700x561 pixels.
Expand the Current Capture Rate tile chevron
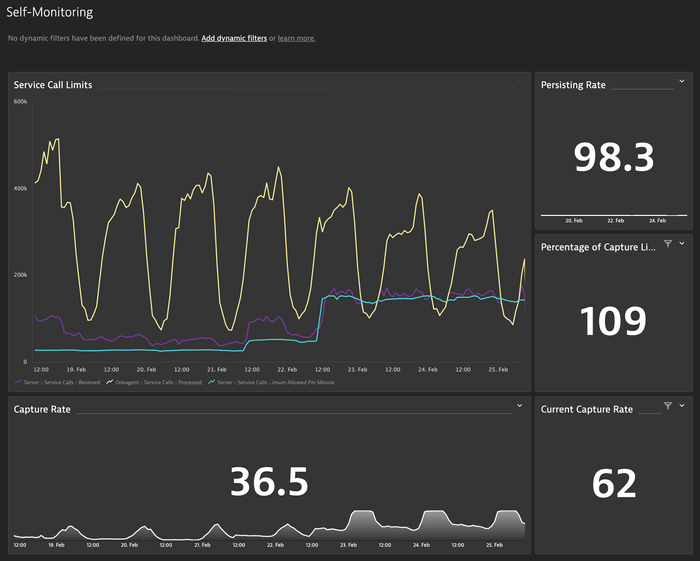(682, 406)
